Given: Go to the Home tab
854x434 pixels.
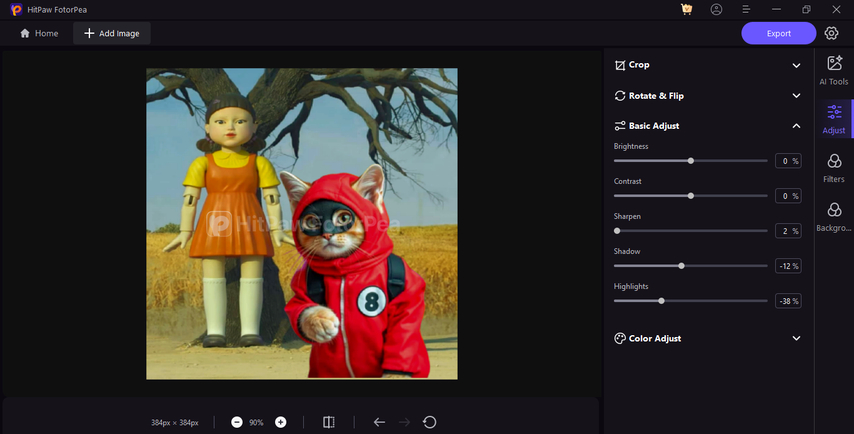Looking at the screenshot, I should [39, 33].
